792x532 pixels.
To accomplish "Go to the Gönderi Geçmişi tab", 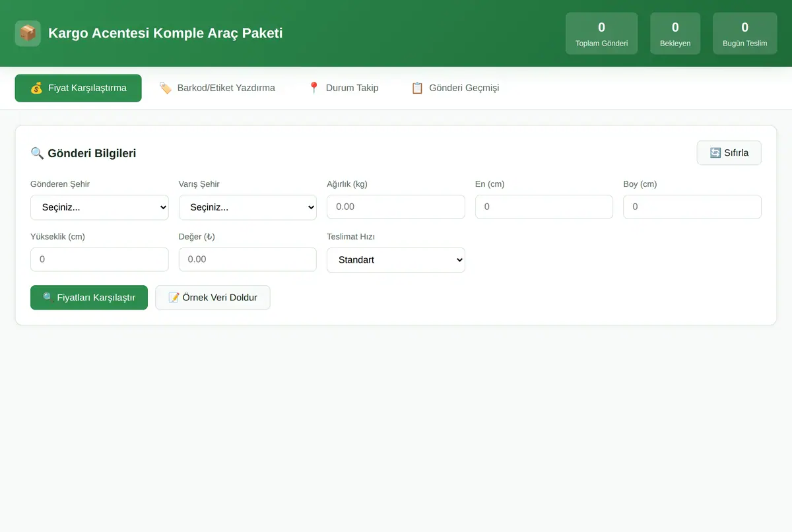I will [455, 88].
